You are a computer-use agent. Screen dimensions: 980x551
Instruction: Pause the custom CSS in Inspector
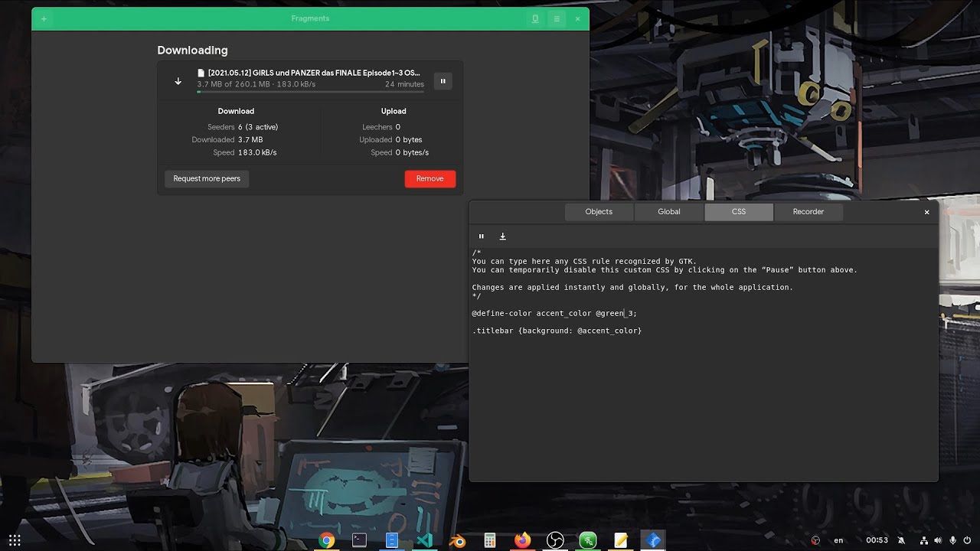click(482, 236)
